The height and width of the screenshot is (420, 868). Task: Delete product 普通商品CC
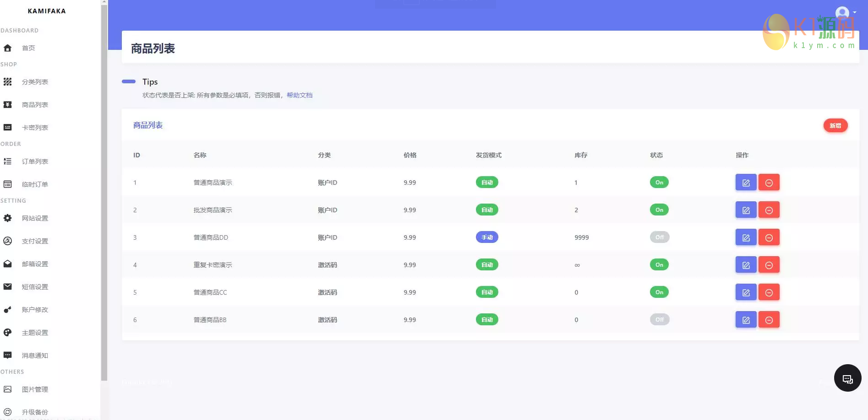pos(769,292)
